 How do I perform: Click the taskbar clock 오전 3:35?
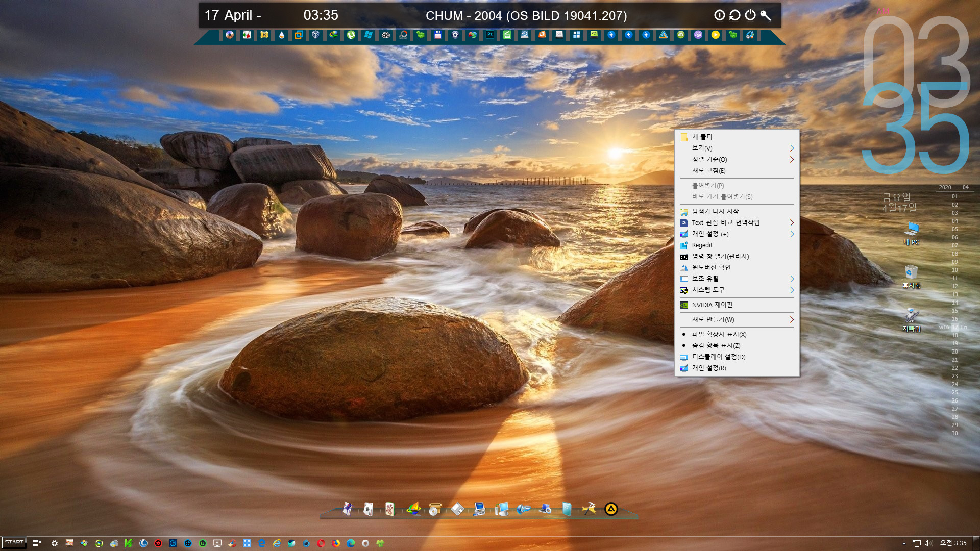953,543
